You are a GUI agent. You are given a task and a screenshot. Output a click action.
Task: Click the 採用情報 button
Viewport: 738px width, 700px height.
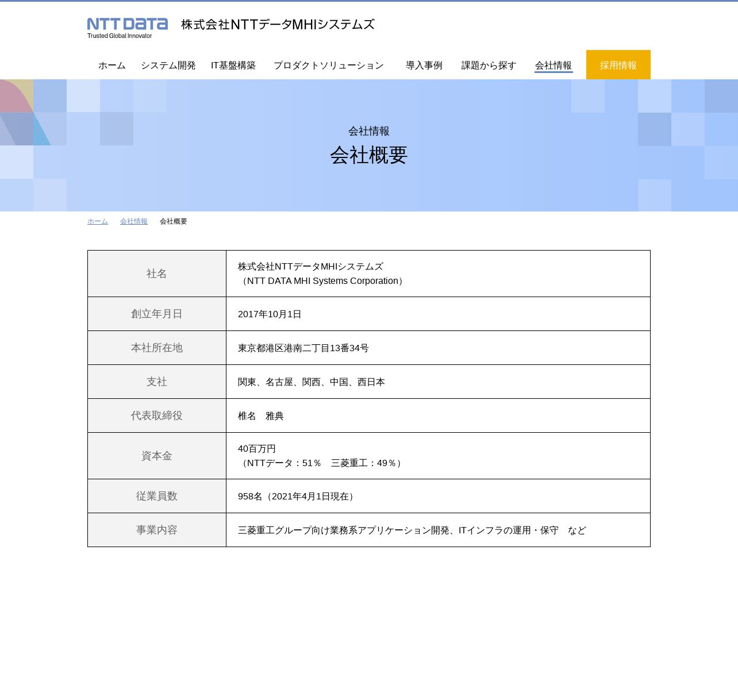(x=618, y=64)
